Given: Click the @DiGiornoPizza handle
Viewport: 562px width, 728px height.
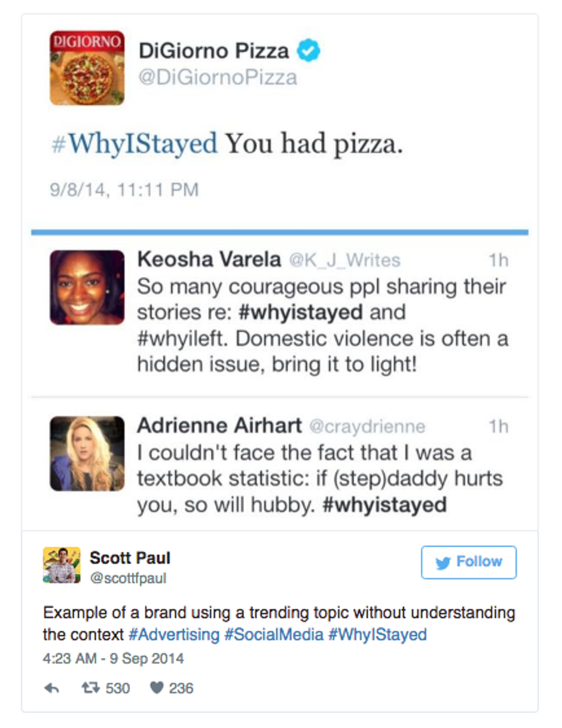Looking at the screenshot, I should pos(218,78).
